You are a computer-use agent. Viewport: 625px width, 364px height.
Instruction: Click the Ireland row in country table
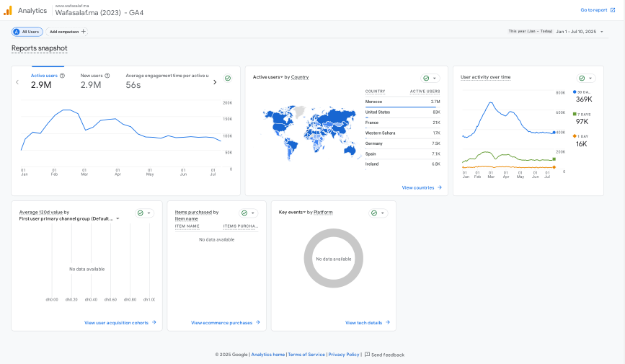click(x=402, y=164)
